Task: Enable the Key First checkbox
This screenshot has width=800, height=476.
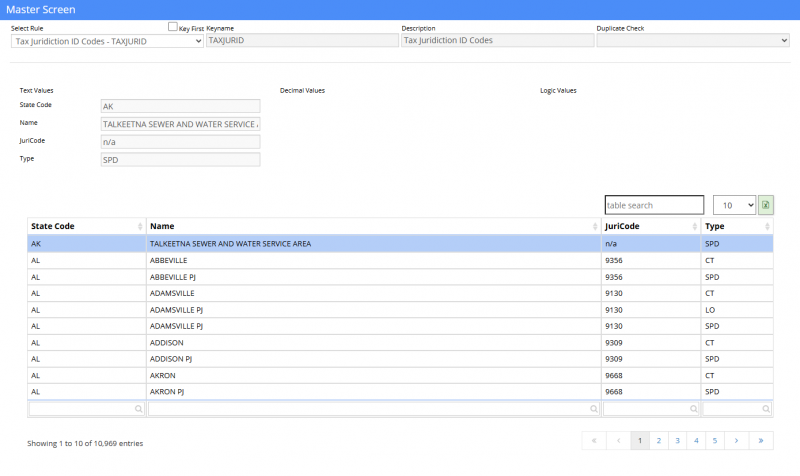Action: pyautogui.click(x=173, y=28)
